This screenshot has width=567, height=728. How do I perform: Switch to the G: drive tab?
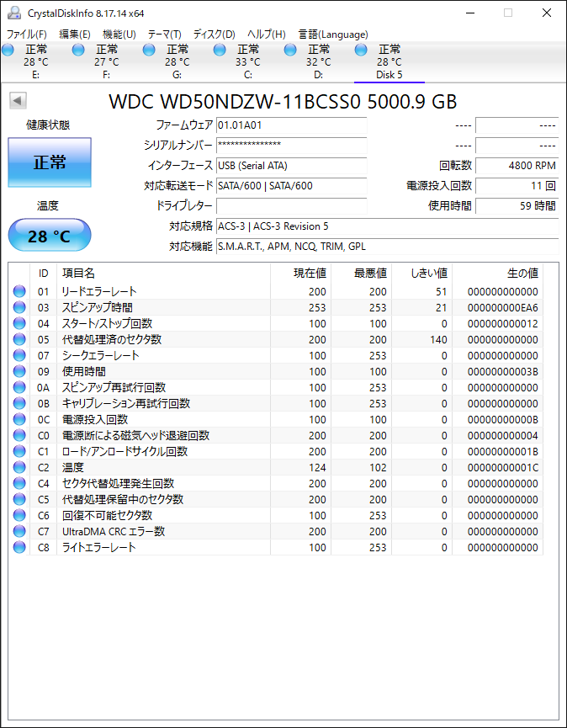tap(177, 61)
